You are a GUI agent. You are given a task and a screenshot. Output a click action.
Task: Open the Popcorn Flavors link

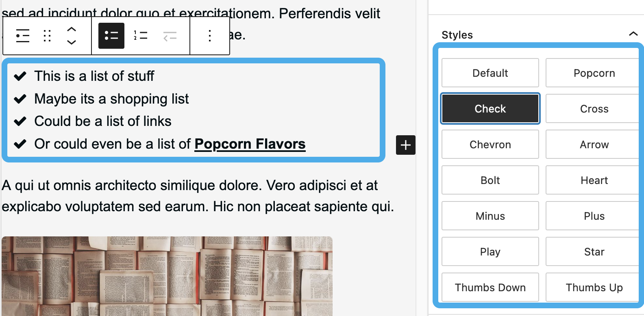(x=250, y=143)
